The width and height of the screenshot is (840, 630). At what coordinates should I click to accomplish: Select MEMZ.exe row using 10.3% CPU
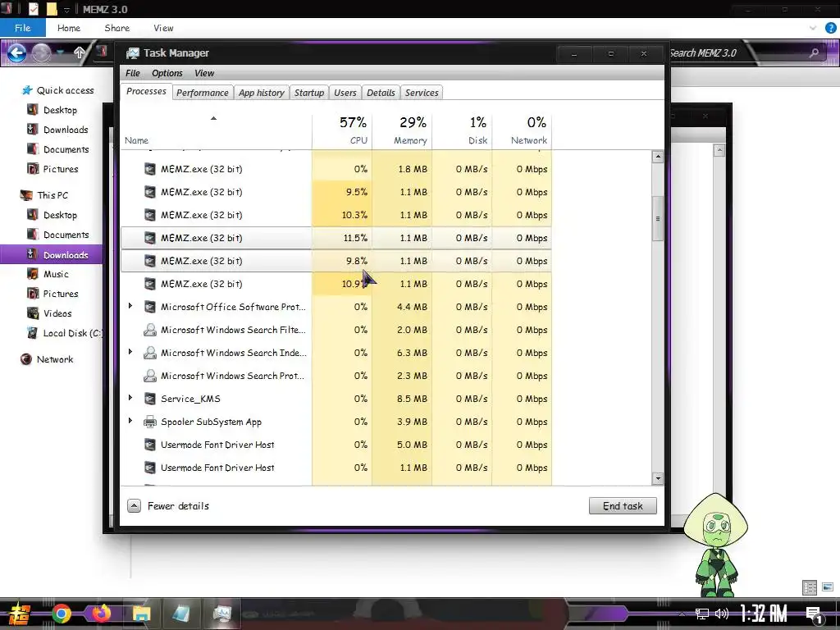coord(336,215)
